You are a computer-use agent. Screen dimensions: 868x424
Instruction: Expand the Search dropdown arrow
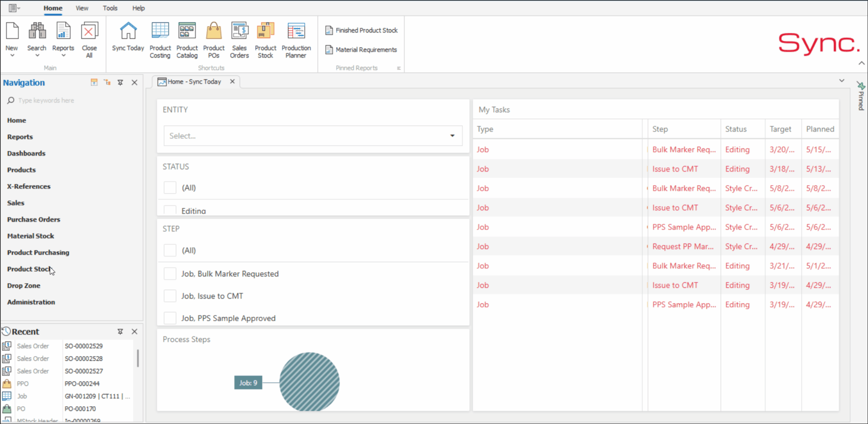pos(37,56)
